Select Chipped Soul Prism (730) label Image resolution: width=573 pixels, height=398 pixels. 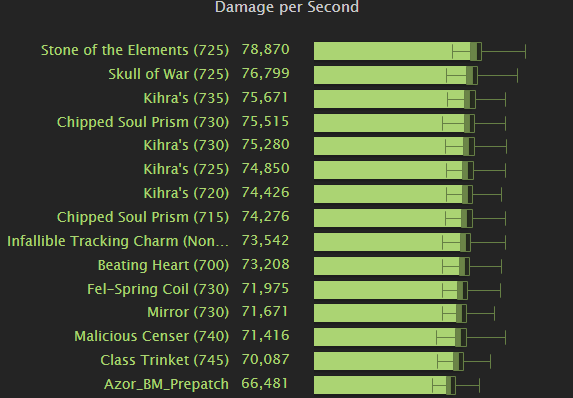click(143, 122)
